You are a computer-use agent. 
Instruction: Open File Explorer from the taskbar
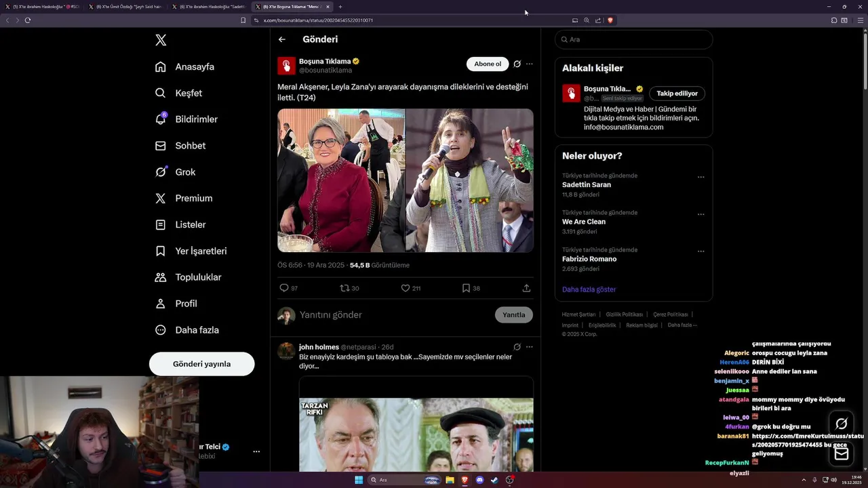tap(450, 480)
